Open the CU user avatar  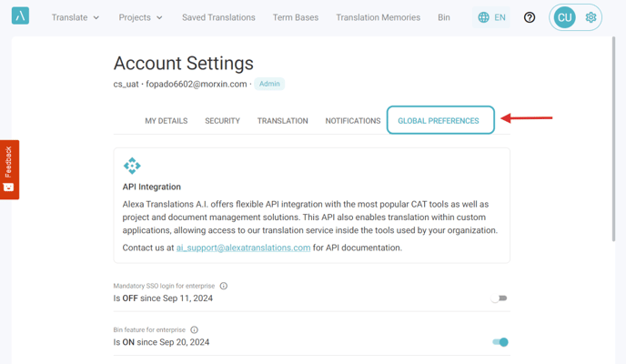(x=564, y=17)
